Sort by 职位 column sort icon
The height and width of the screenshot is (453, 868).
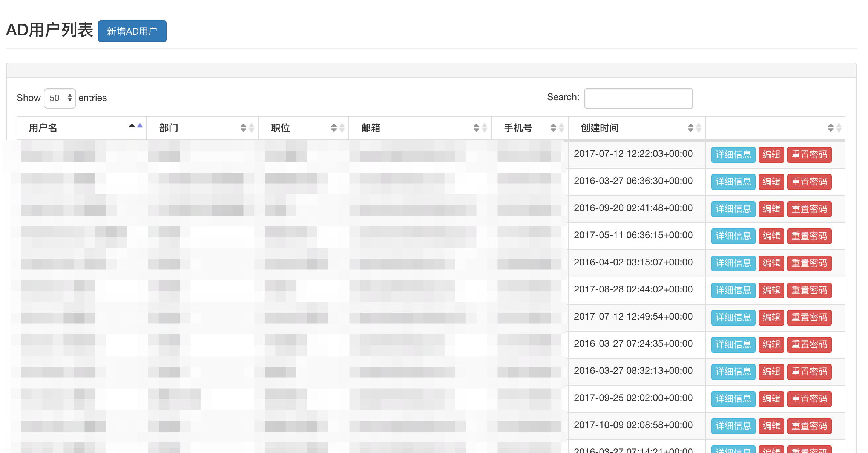click(337, 128)
